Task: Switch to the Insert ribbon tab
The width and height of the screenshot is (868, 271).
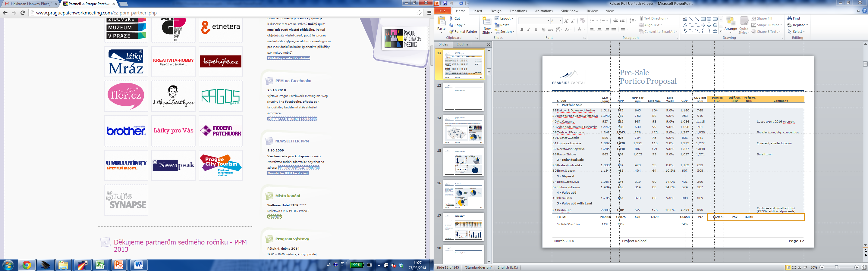Action: point(477,11)
